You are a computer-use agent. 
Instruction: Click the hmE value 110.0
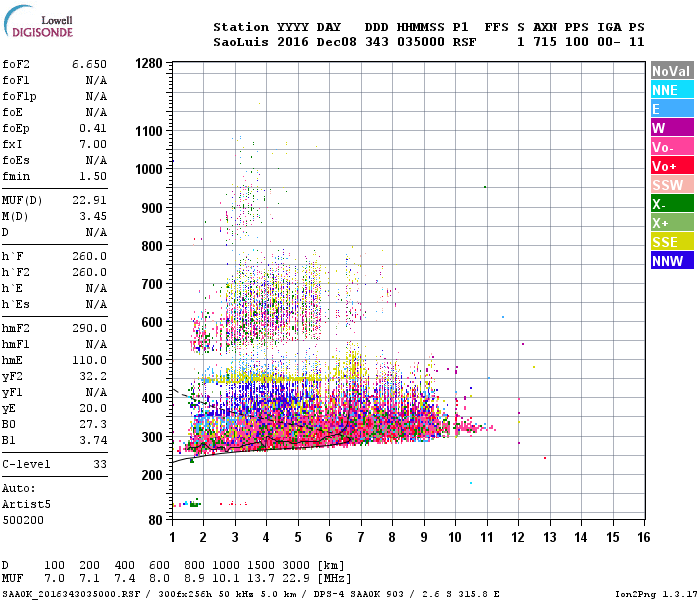pos(89,361)
